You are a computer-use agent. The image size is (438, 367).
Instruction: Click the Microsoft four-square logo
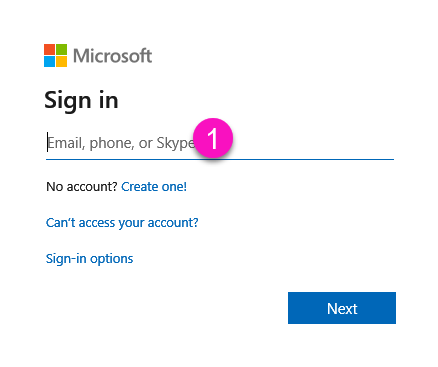(x=55, y=55)
